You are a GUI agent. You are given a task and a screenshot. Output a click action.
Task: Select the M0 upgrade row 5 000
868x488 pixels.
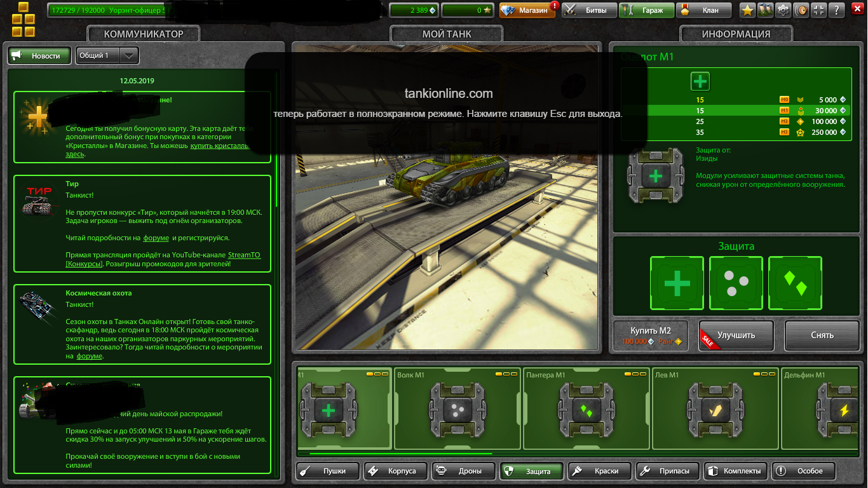coord(736,100)
